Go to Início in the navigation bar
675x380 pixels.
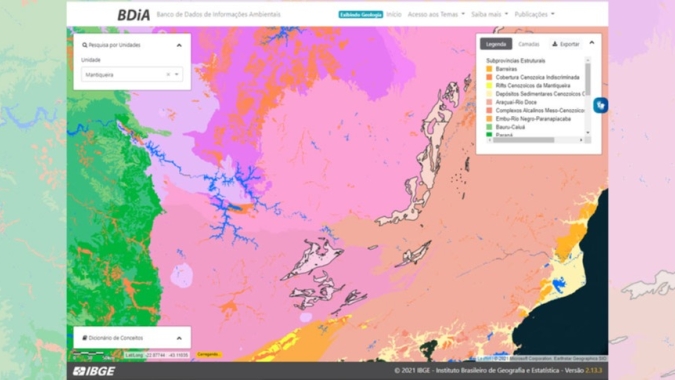[394, 14]
